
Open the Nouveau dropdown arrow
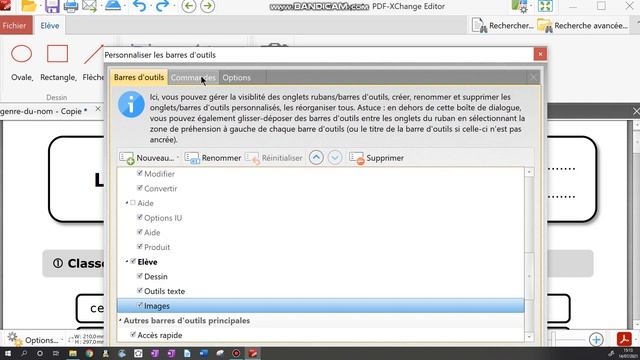pos(178,158)
